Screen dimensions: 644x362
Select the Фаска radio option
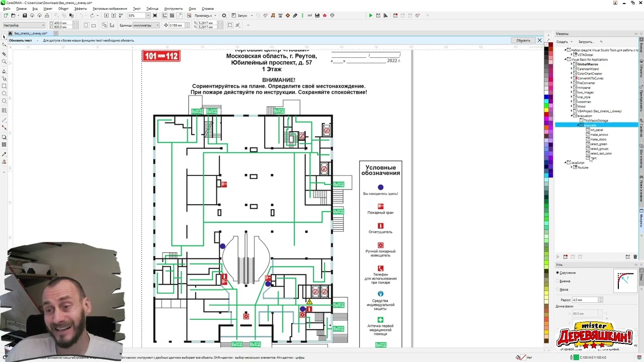click(557, 290)
